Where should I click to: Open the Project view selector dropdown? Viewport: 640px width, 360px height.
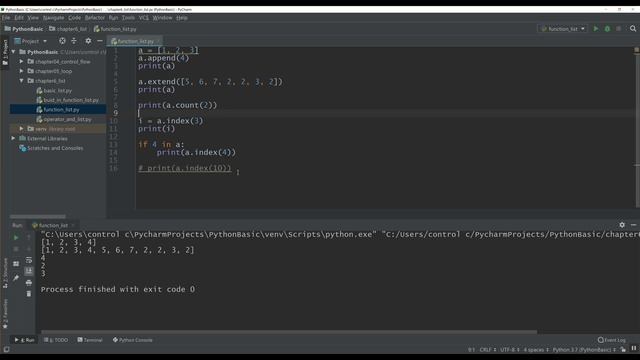pos(31,41)
